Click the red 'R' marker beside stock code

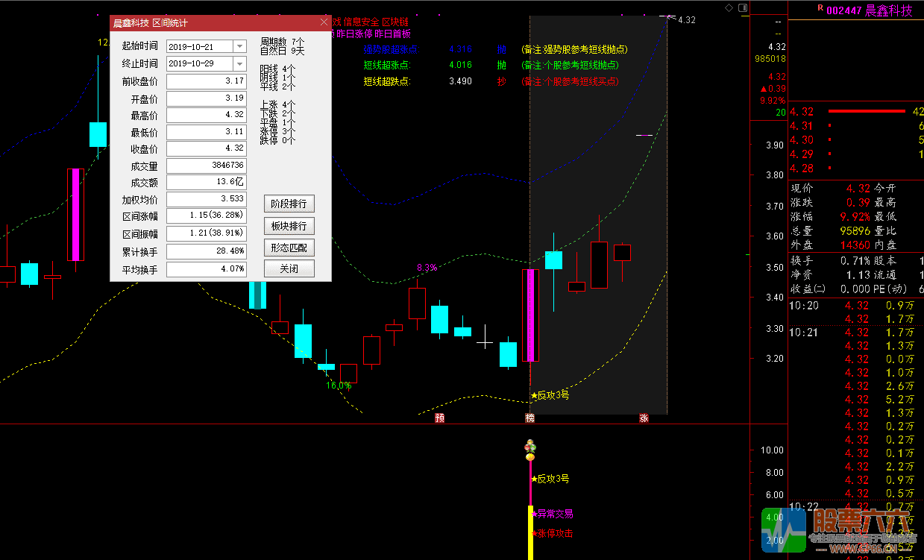tap(820, 7)
